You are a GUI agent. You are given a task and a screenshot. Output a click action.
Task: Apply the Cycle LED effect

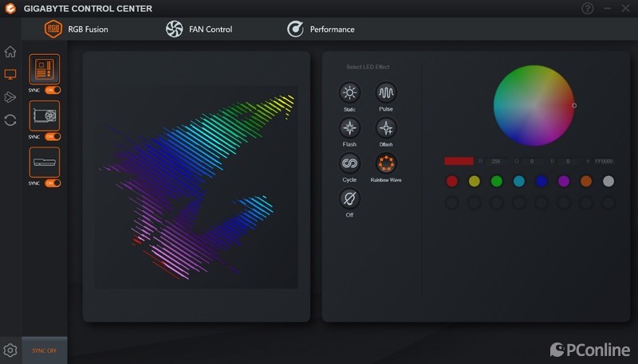349,163
